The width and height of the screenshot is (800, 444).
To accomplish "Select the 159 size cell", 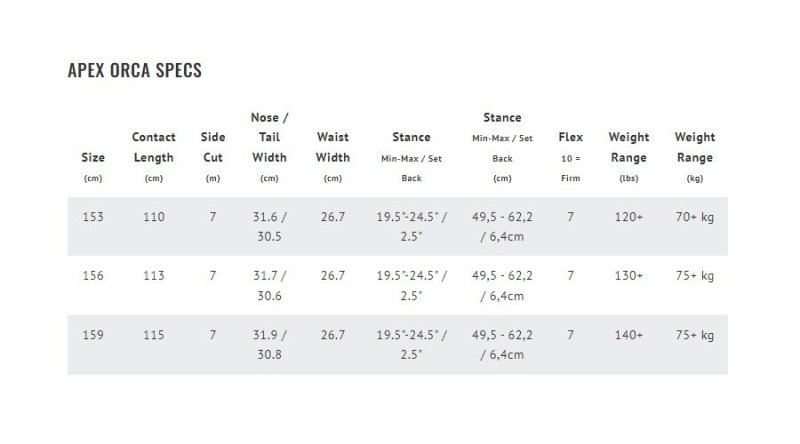I will [92, 335].
